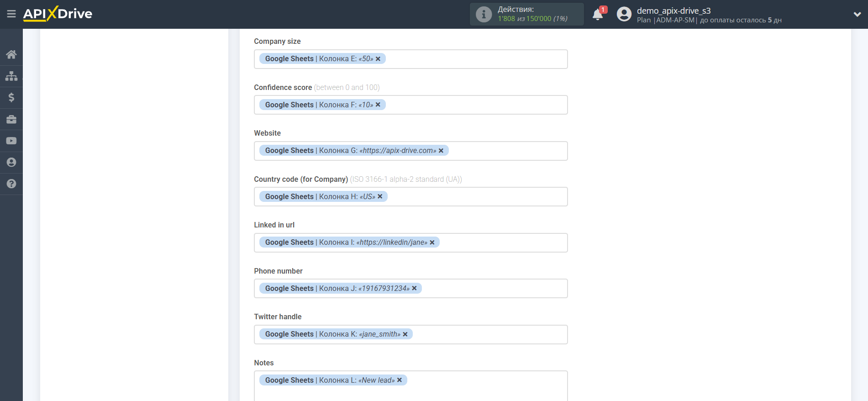Click the Действия counter 1'808 из 150'000
The width and height of the screenshot is (868, 401).
pos(532,19)
